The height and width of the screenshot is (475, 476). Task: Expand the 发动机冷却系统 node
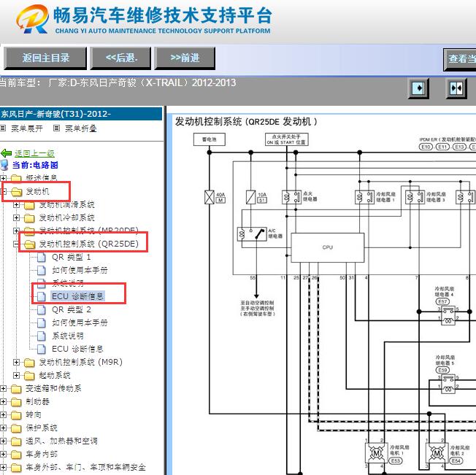click(16, 217)
